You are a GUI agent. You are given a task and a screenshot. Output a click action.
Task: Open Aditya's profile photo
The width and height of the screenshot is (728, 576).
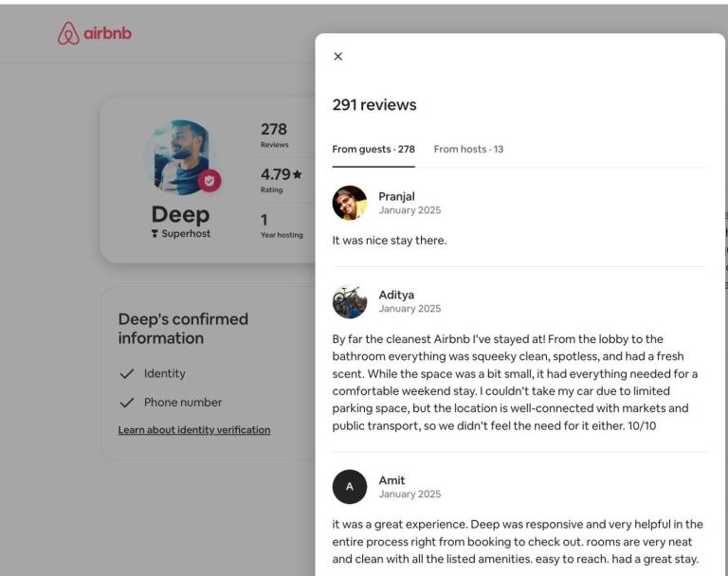click(350, 302)
